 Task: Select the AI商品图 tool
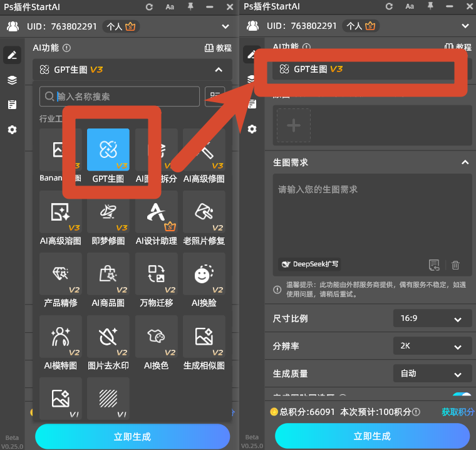point(108,274)
